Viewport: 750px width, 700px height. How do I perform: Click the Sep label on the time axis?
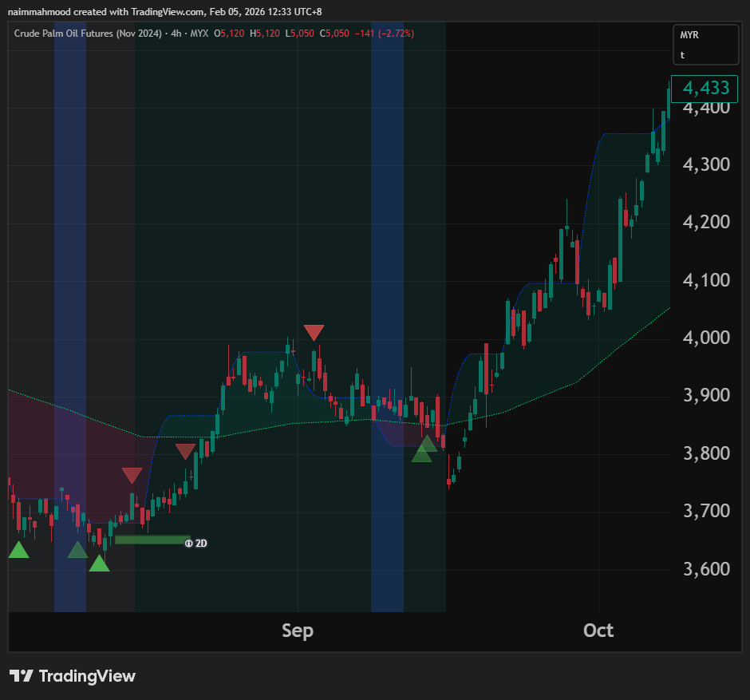point(298,631)
